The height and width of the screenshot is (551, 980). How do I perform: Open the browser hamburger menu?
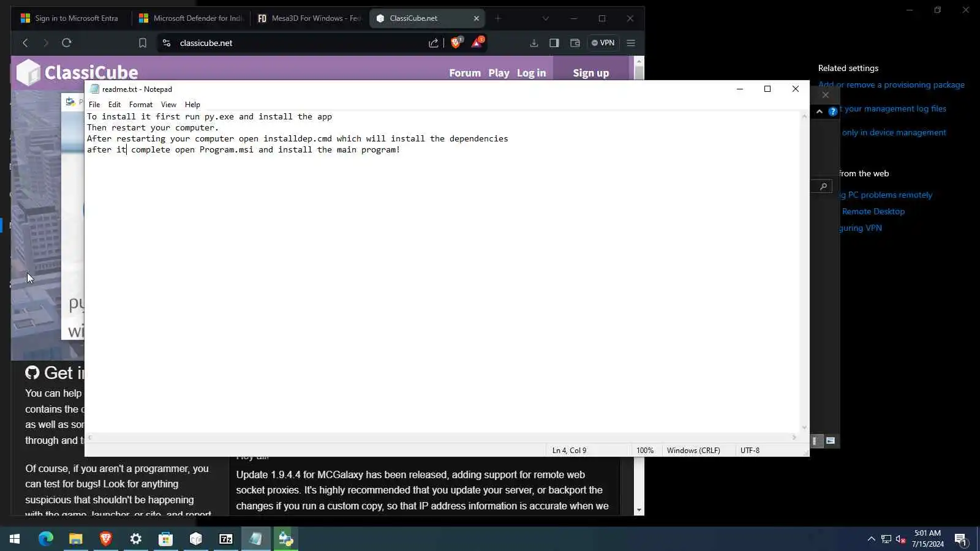[631, 43]
